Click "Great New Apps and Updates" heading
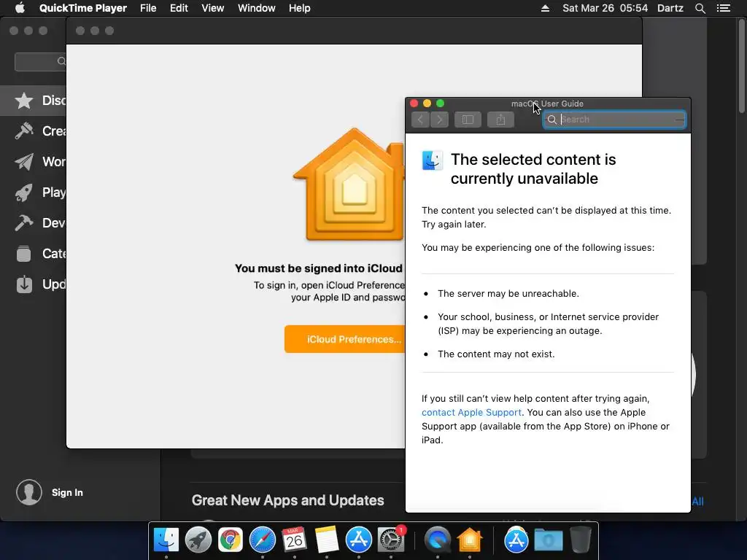 [287, 500]
